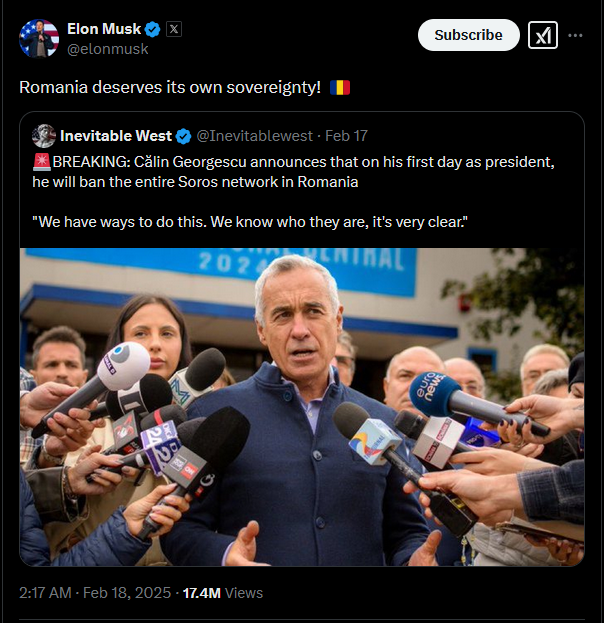Image resolution: width=604 pixels, height=623 pixels.
Task: Click the Romanian flag emoji
Action: point(340,87)
